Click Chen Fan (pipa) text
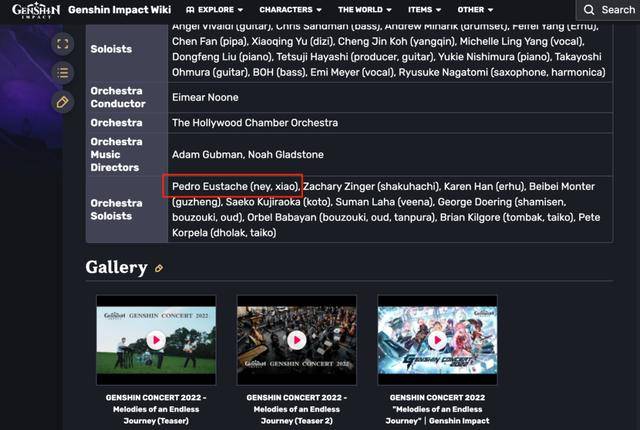The width and height of the screenshot is (640, 430). coord(210,42)
